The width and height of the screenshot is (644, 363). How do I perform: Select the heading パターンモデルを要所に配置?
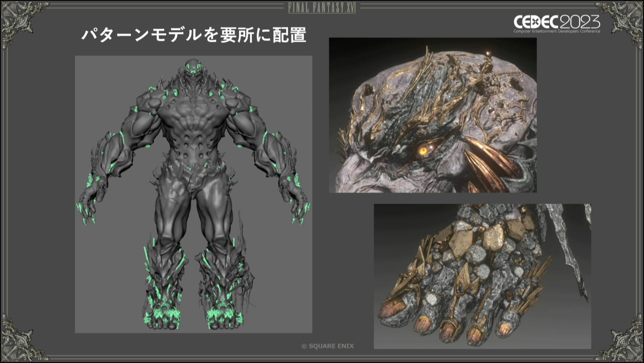194,35
